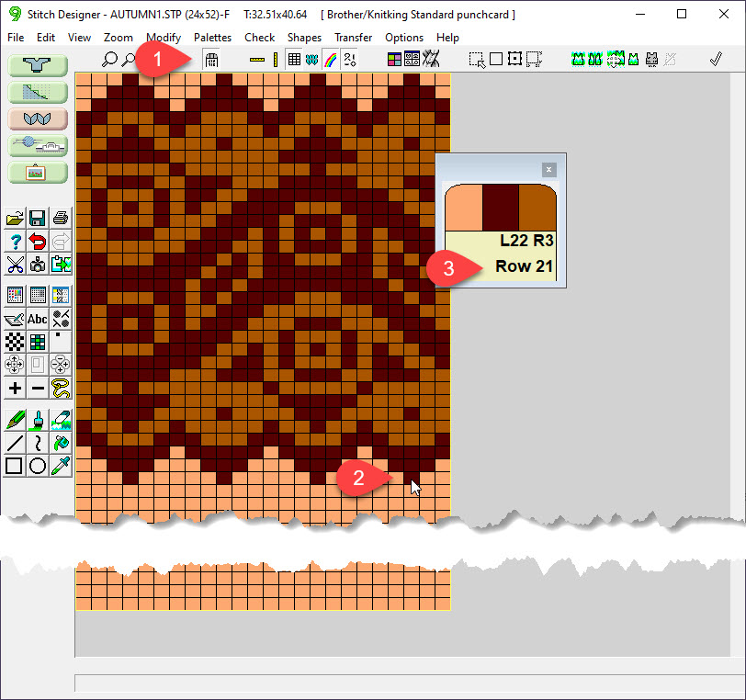Viewport: 746px width, 700px height.
Task: Select the circle shape tool
Action: click(38, 466)
